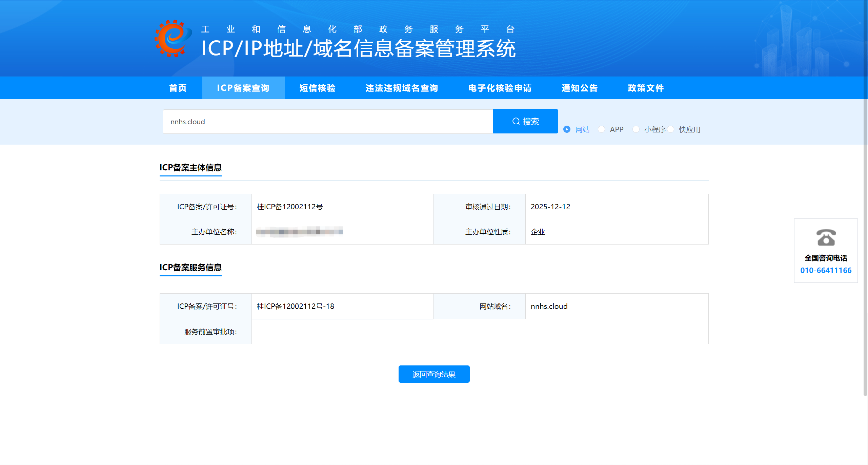Open the 通知公告 menu item
The height and width of the screenshot is (465, 868).
click(x=580, y=88)
